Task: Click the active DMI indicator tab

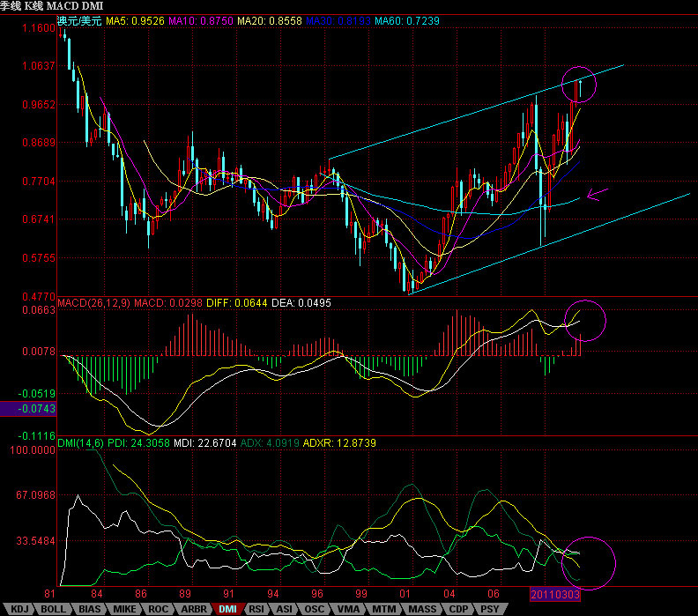Action: click(228, 609)
